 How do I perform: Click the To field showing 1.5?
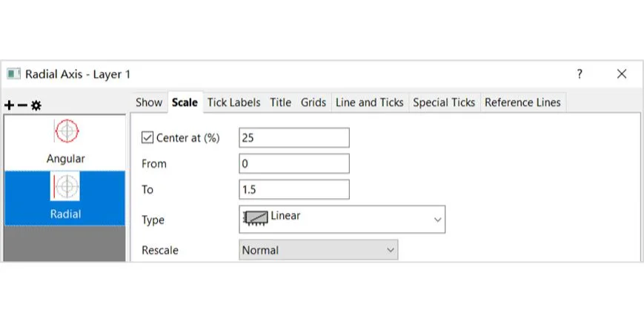click(294, 190)
